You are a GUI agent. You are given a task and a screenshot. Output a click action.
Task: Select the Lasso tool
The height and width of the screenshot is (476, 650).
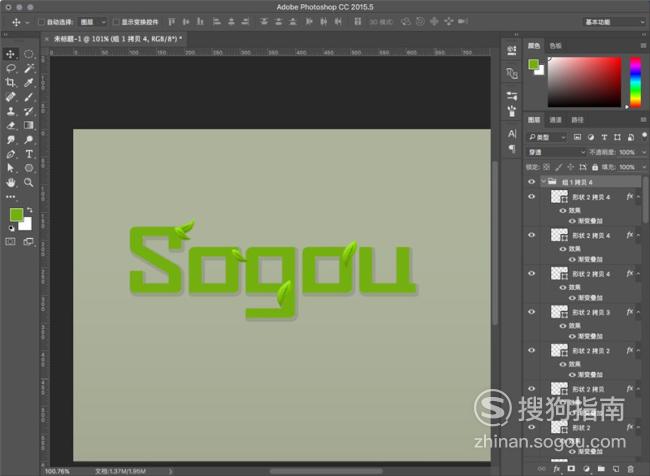click(10, 68)
